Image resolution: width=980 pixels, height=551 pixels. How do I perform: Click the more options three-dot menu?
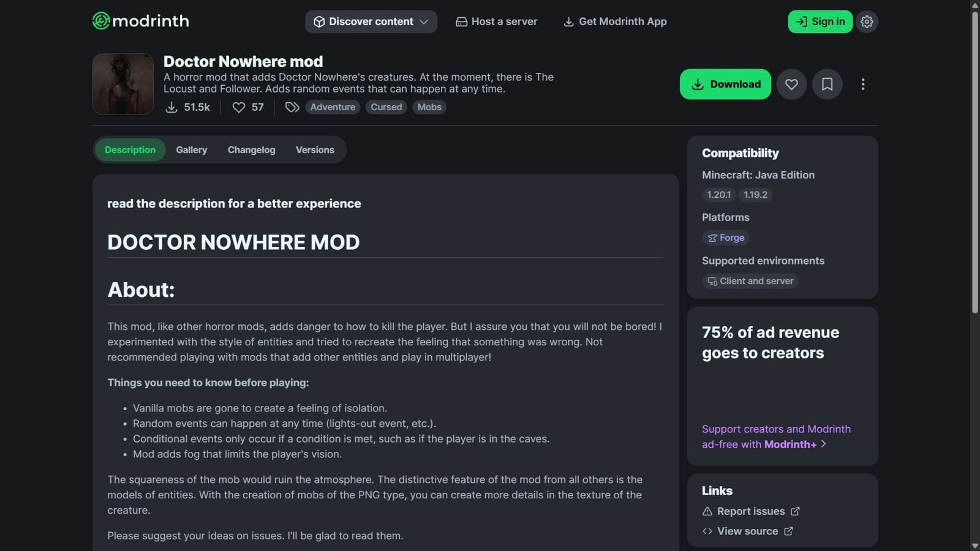[x=863, y=84]
